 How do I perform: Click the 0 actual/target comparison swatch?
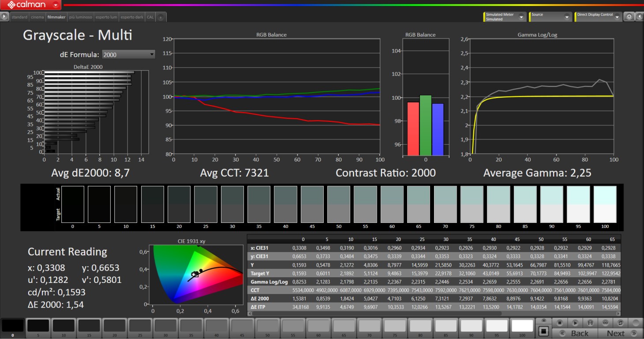pyautogui.click(x=73, y=204)
